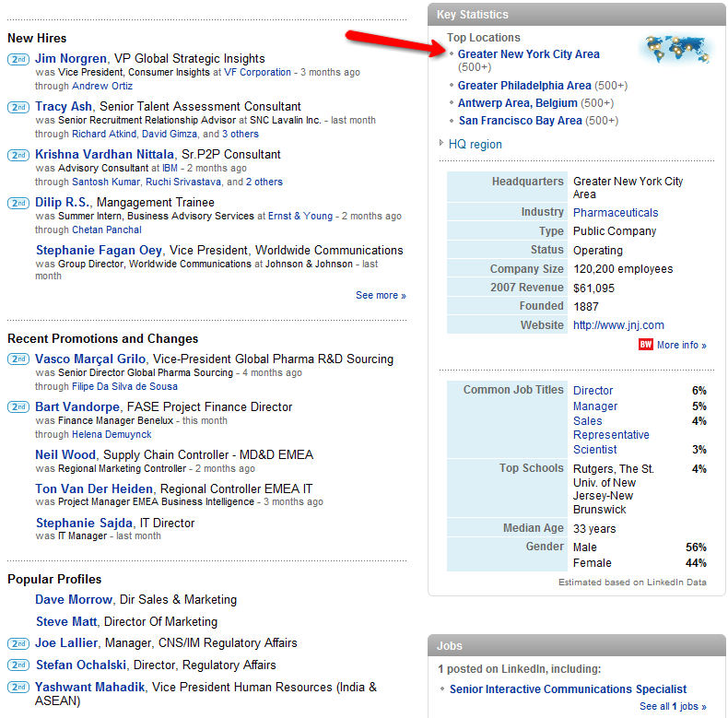The image size is (728, 718).
Task: Click the Sales Representative job title link
Action: [611, 428]
